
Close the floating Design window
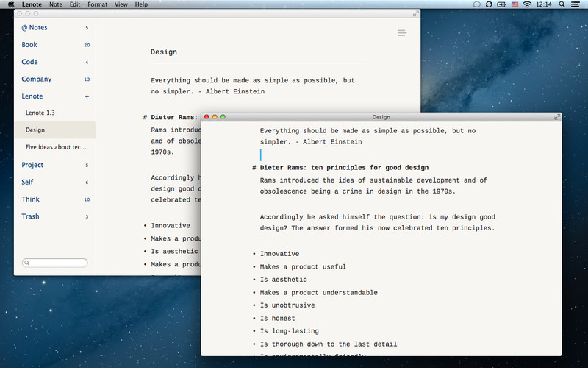(x=207, y=117)
